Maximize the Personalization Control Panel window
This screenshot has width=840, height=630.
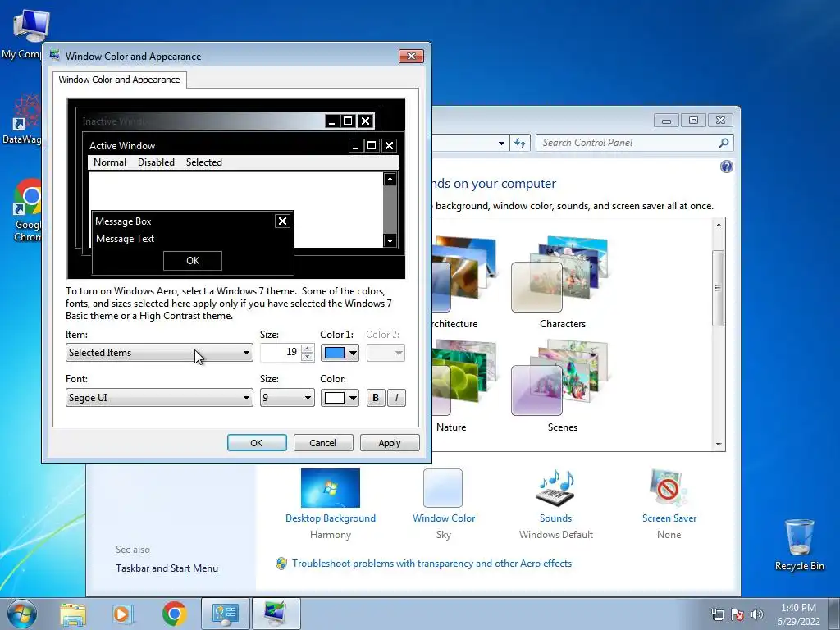point(693,121)
